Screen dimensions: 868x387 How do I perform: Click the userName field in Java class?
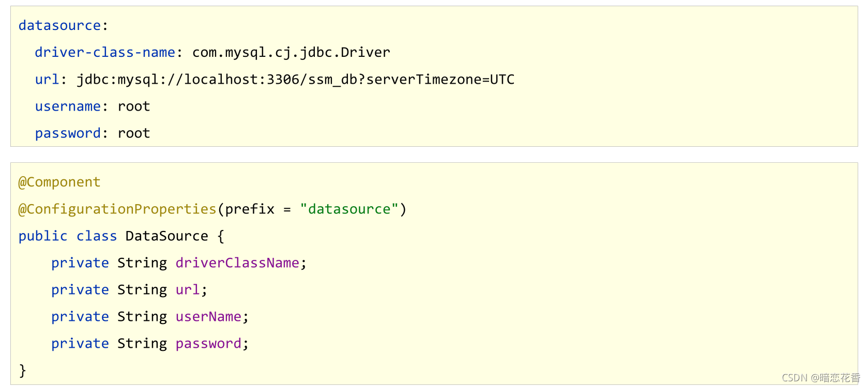[x=208, y=316]
